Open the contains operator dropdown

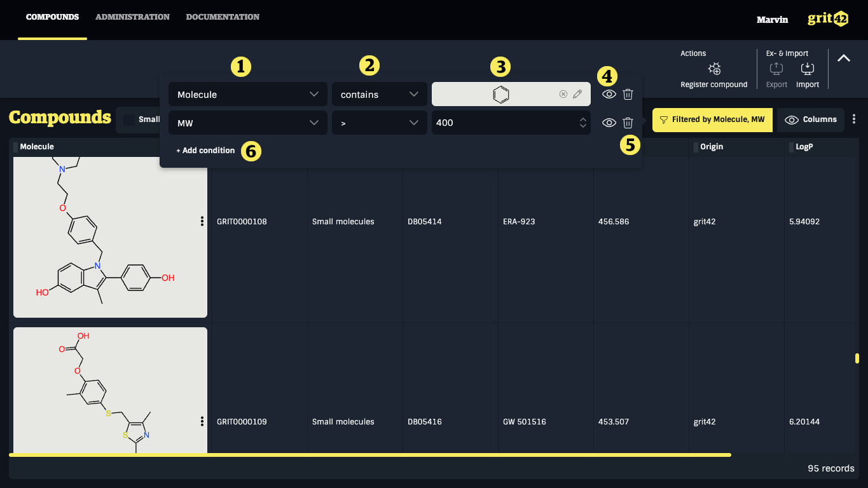[x=380, y=94]
